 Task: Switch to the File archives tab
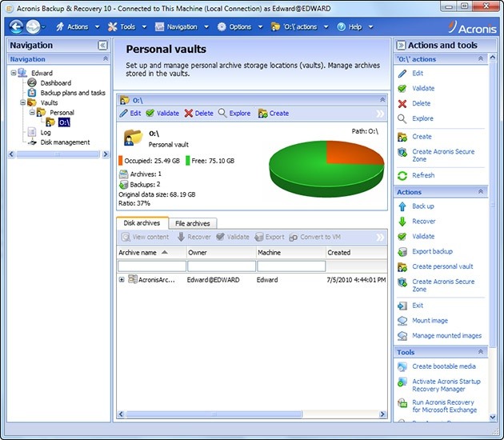193,223
